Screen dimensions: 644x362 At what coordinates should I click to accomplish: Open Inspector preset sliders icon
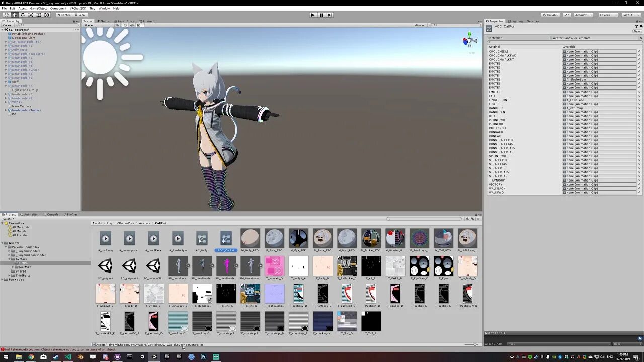(x=636, y=26)
